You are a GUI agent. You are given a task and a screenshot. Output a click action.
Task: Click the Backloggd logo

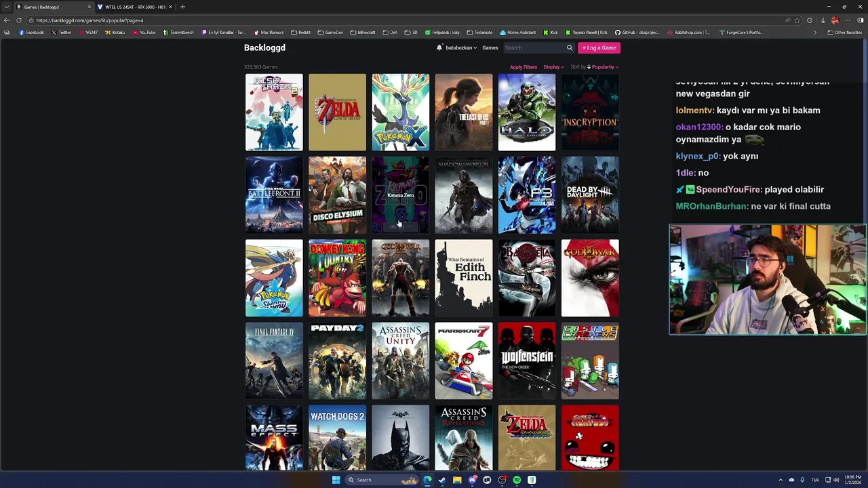(x=264, y=47)
